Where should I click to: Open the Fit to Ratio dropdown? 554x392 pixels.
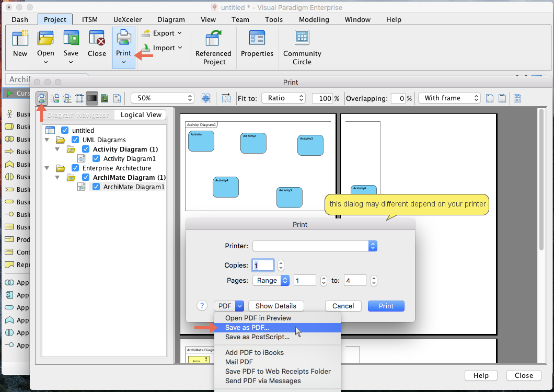(284, 98)
